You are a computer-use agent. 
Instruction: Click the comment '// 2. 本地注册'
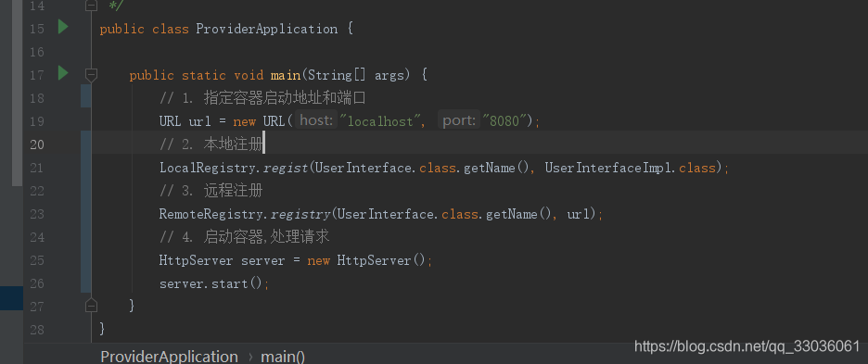[211, 144]
